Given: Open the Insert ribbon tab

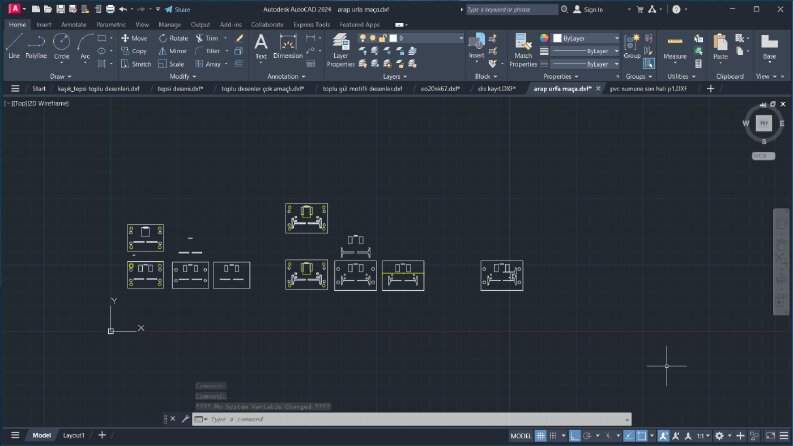Looking at the screenshot, I should [43, 24].
